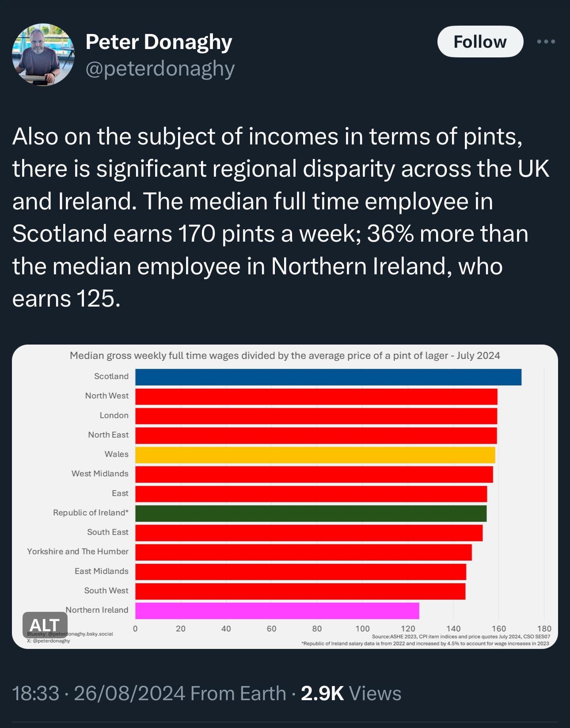Select the yellow Wales bar
Screen dimensions: 570x728
[x=315, y=455]
